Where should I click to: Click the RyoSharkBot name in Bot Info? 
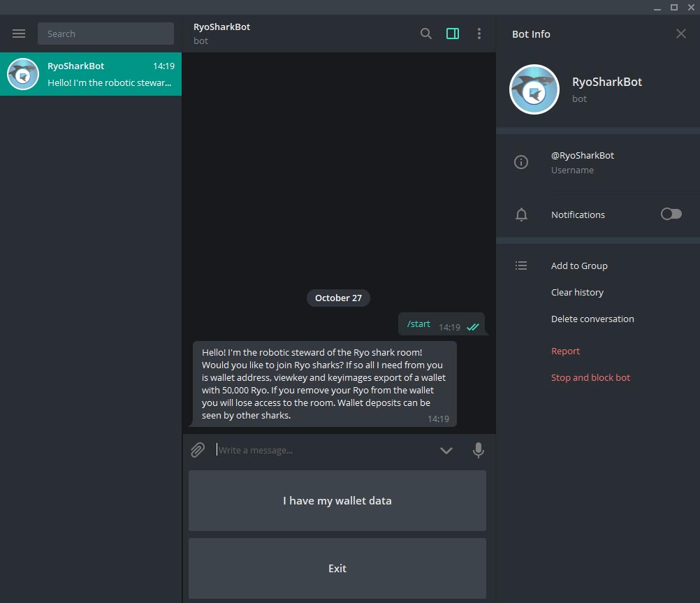(606, 82)
